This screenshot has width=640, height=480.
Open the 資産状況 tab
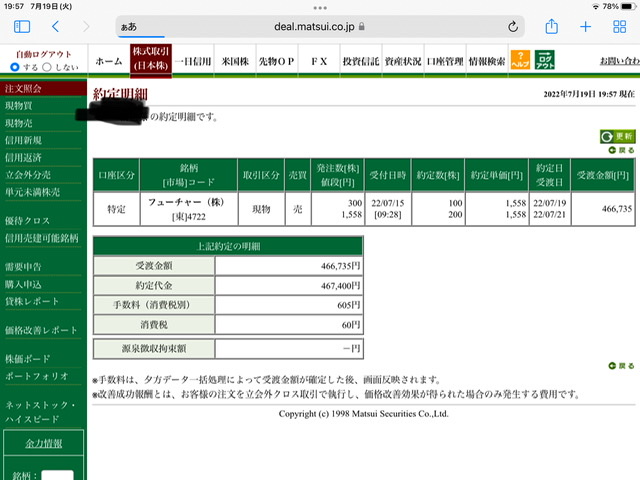point(403,61)
